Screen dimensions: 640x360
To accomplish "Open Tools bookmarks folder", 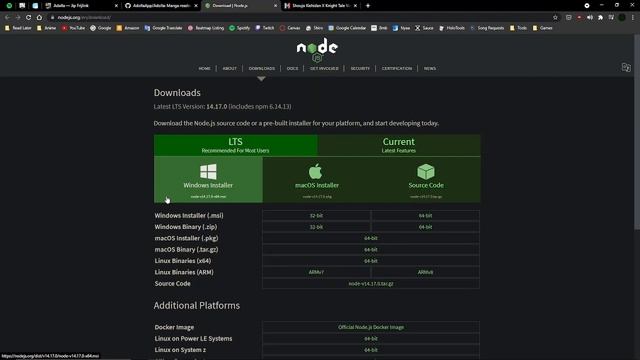I will 518,28.
